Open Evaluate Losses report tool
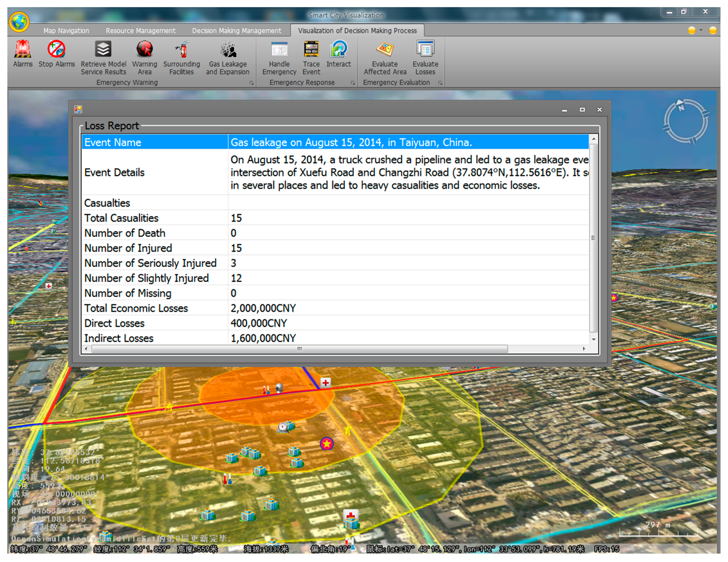The image size is (728, 562). tap(425, 49)
